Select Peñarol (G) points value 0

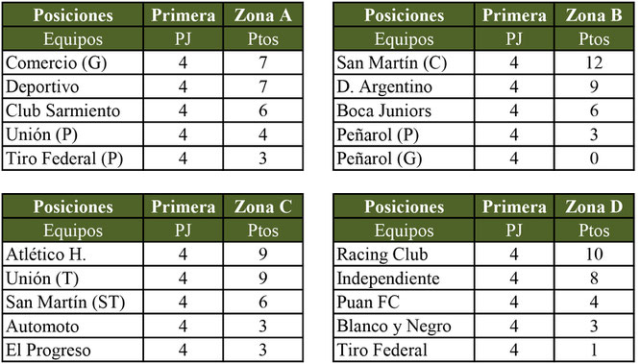coord(594,158)
